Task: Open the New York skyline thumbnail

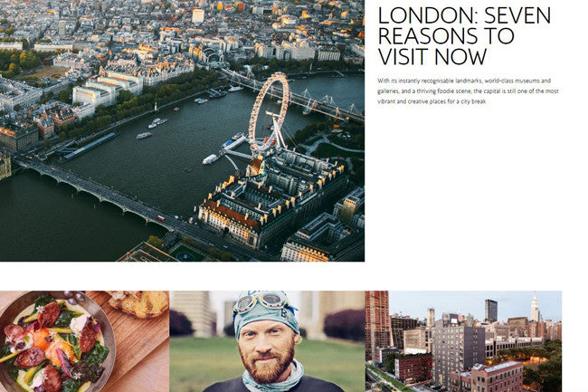Action: [463, 341]
